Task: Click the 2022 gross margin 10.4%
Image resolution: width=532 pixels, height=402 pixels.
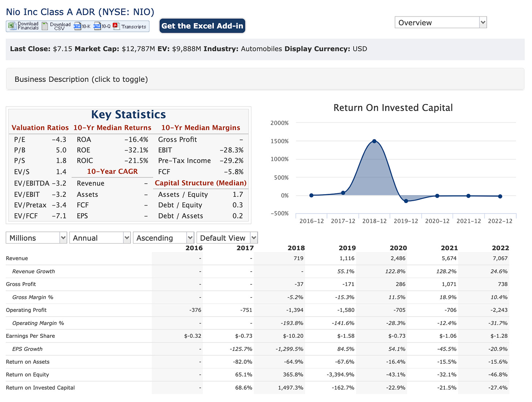Action: [x=499, y=297]
